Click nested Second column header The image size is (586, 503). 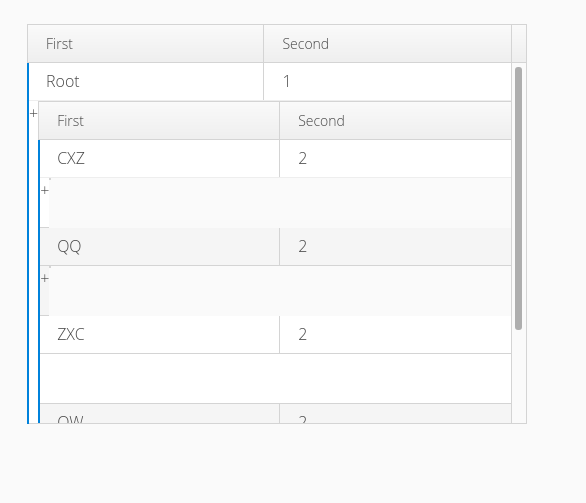[395, 121]
